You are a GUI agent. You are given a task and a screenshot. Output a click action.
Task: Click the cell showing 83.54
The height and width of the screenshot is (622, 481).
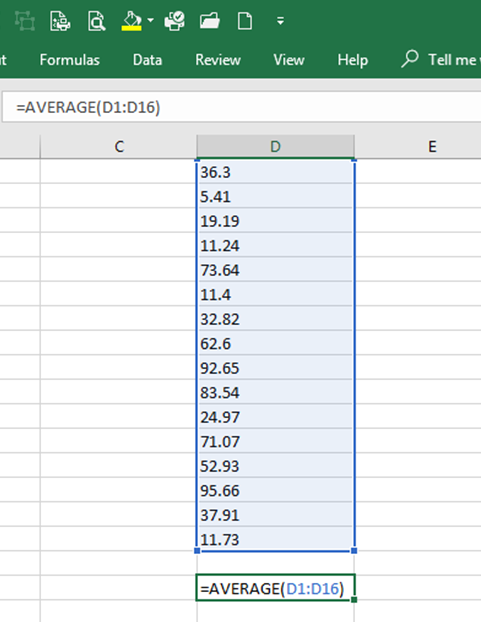click(x=275, y=392)
